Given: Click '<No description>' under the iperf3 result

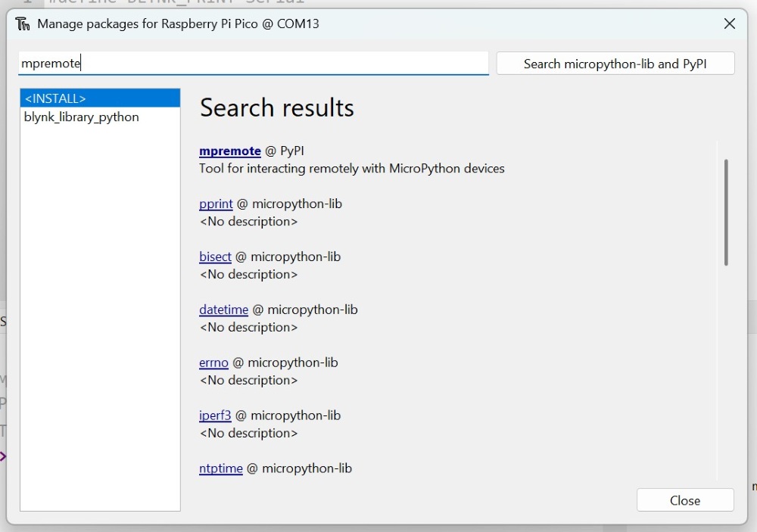Looking at the screenshot, I should 248,433.
